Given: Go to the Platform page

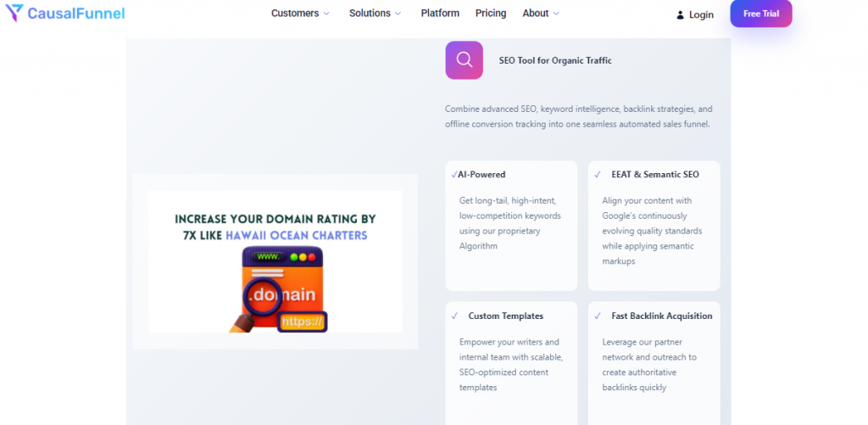Looking at the screenshot, I should pyautogui.click(x=440, y=14).
